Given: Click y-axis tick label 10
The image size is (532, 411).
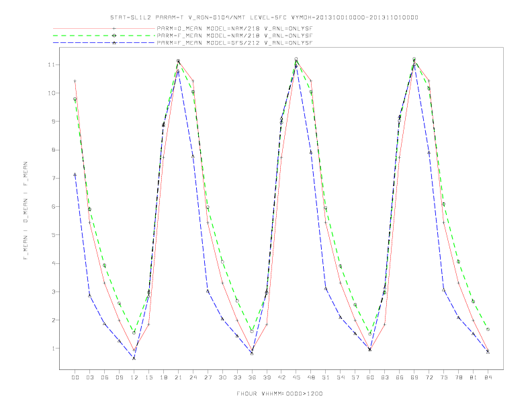Looking at the screenshot, I should (52, 93).
